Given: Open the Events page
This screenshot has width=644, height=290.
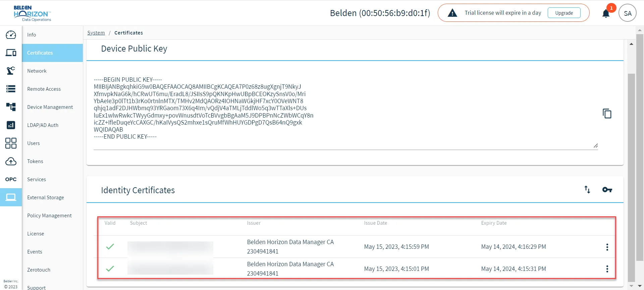Looking at the screenshot, I should [52, 251].
